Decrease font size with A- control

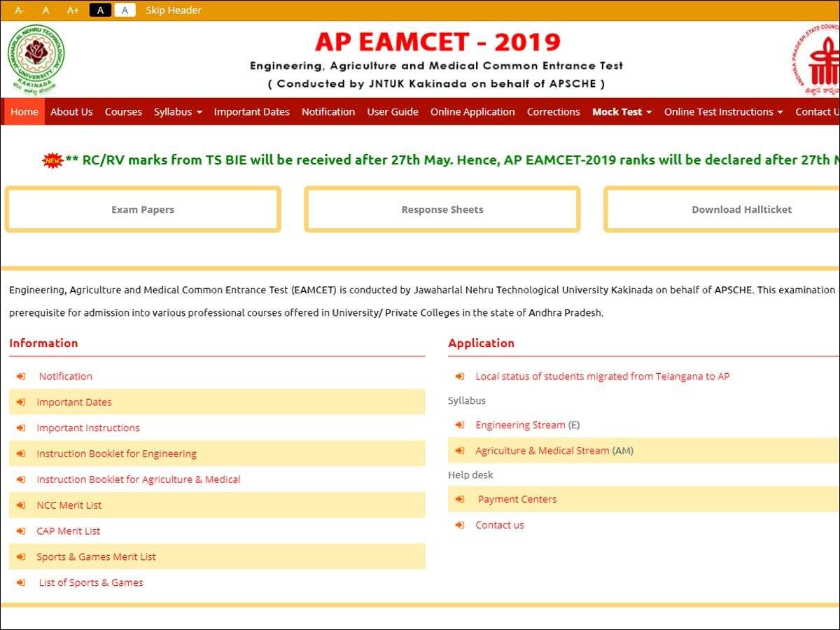pyautogui.click(x=20, y=10)
